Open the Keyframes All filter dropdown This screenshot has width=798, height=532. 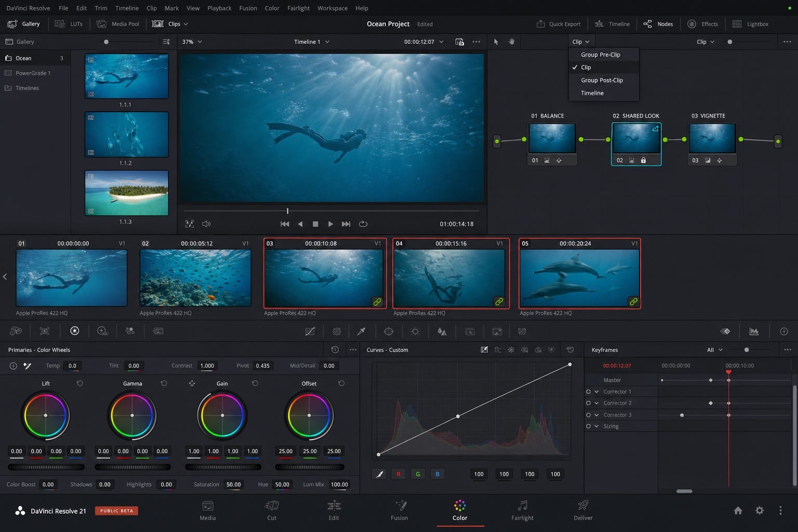715,350
